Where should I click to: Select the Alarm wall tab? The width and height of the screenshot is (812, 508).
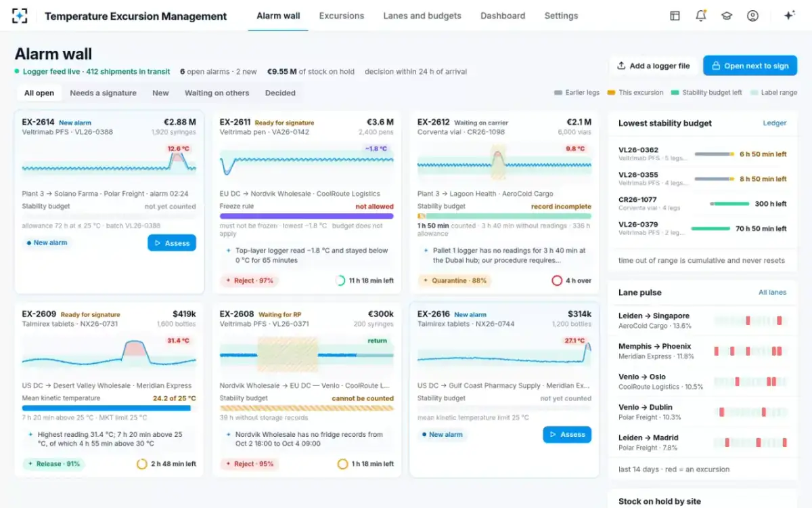[x=278, y=16]
